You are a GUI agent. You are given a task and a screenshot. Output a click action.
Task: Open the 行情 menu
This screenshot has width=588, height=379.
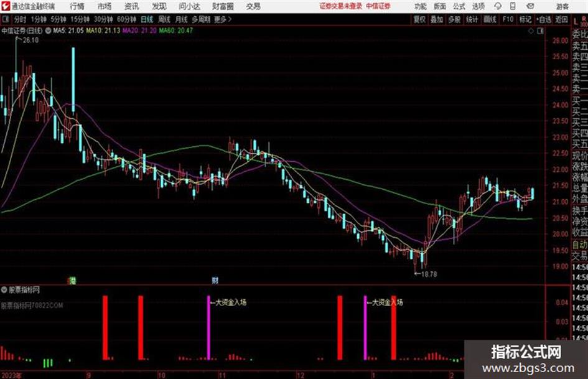click(x=77, y=6)
